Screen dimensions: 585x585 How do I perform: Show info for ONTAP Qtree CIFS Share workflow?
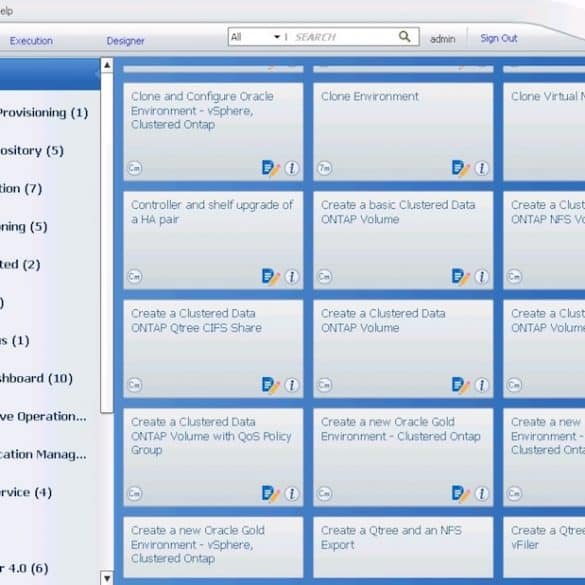(x=292, y=385)
